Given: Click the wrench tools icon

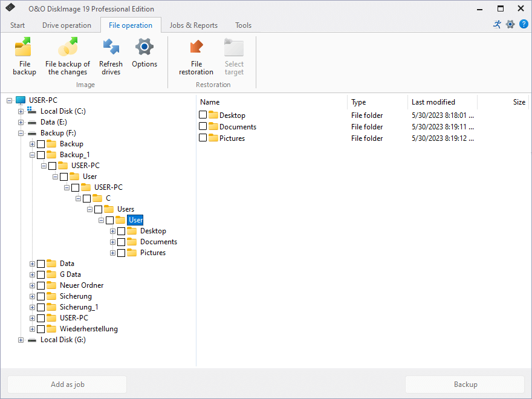Looking at the screenshot, I should (496, 24).
